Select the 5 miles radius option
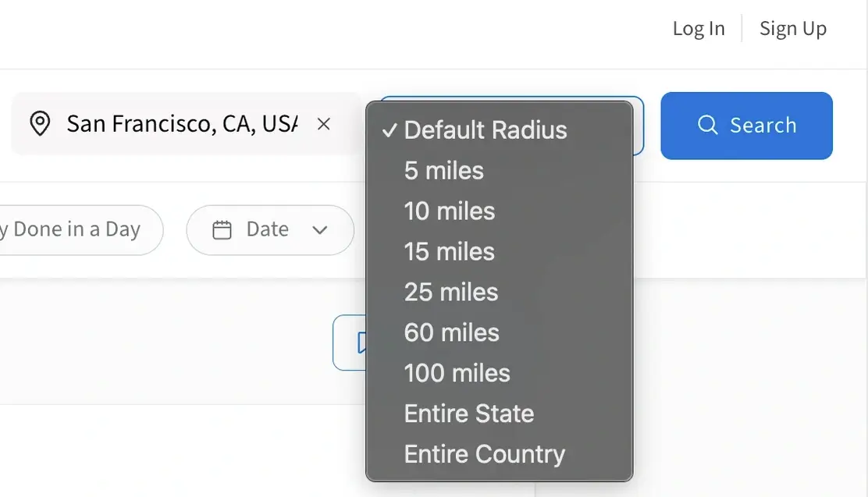The image size is (868, 497). point(443,171)
